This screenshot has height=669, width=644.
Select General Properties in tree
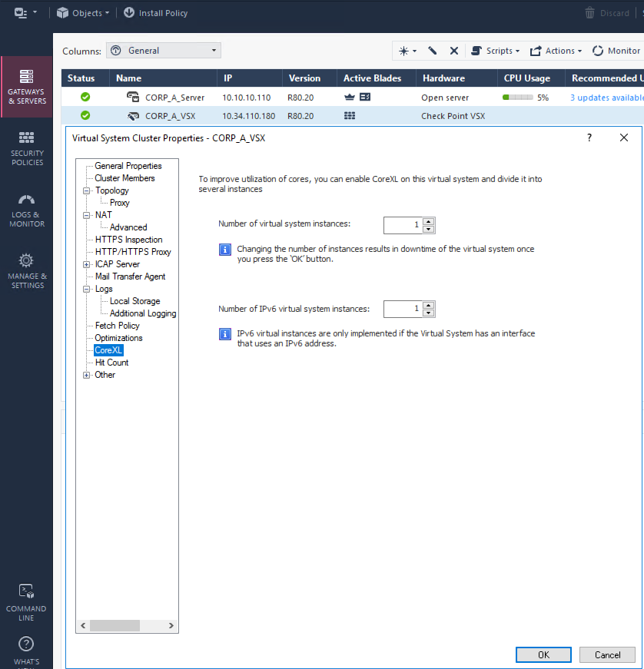point(128,166)
